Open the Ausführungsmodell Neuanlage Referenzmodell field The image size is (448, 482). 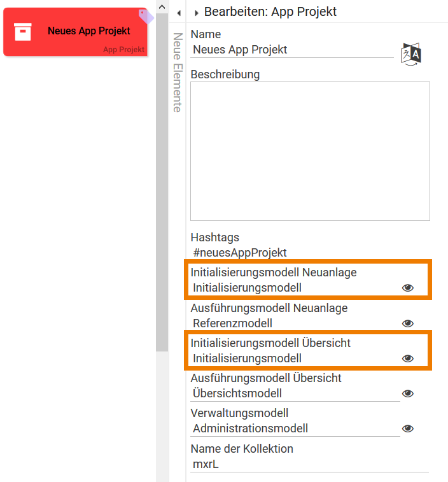tap(293, 323)
